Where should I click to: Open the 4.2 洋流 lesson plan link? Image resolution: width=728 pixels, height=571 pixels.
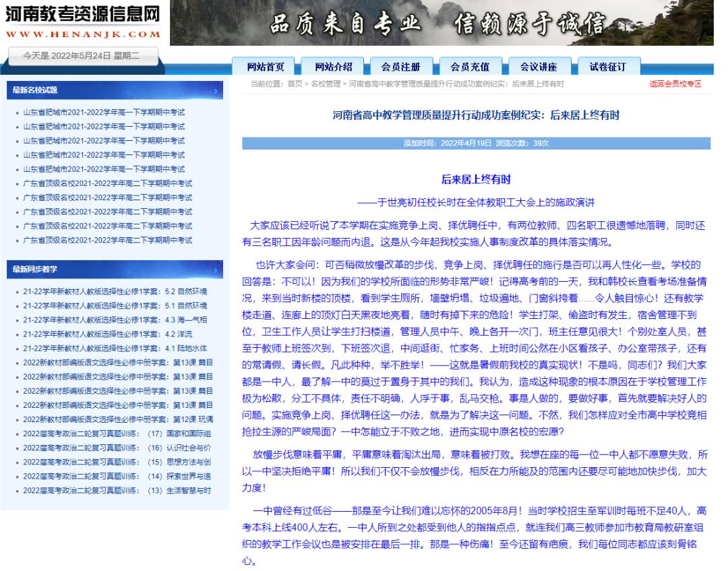click(108, 334)
